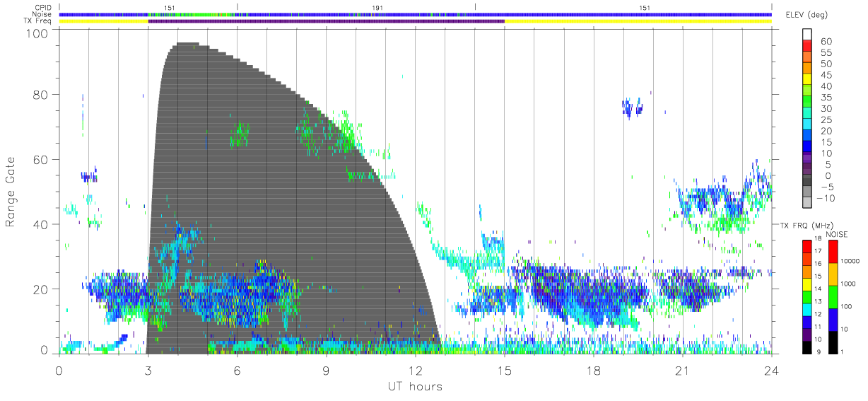The width and height of the screenshot is (868, 401).
Task: Pick the green swatch in NOISE colorbar
Action: [834, 297]
